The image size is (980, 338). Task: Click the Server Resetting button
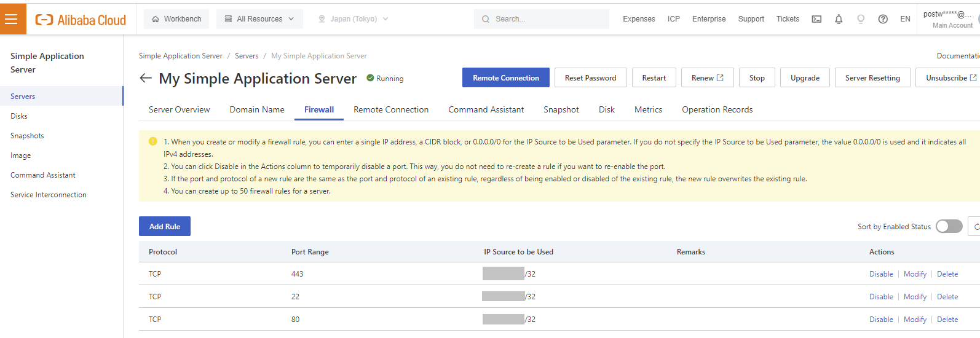872,78
